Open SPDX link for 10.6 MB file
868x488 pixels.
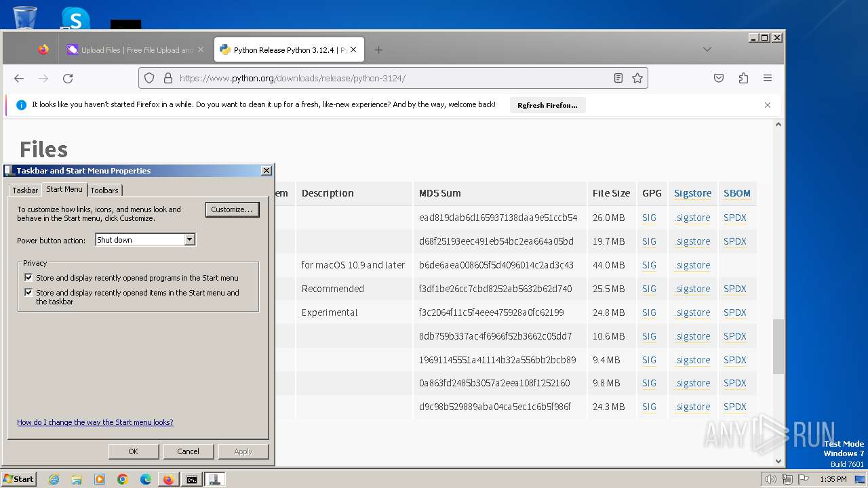coord(735,336)
